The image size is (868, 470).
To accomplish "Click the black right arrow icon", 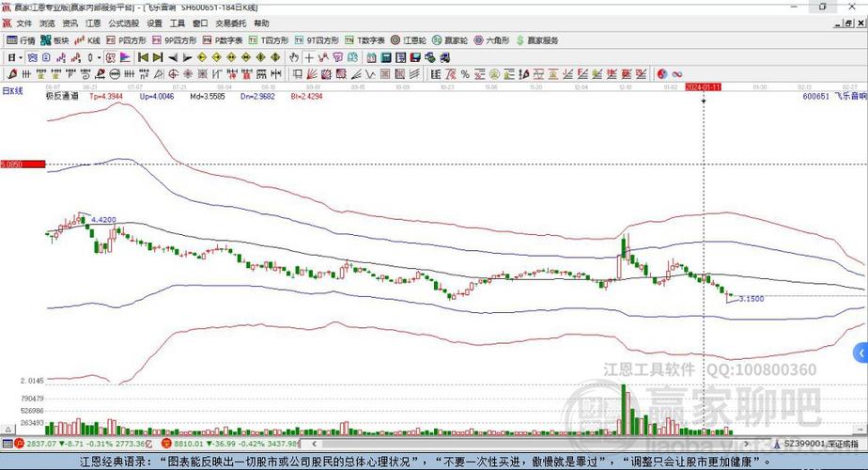I will point(187,57).
